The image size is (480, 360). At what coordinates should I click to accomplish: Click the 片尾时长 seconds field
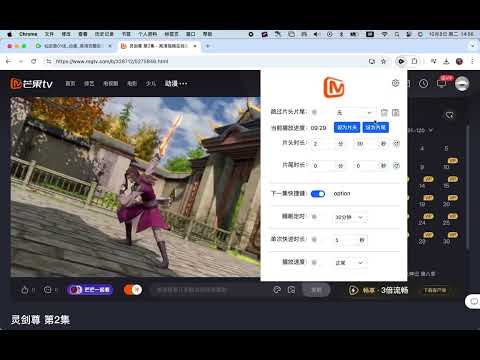366,165
